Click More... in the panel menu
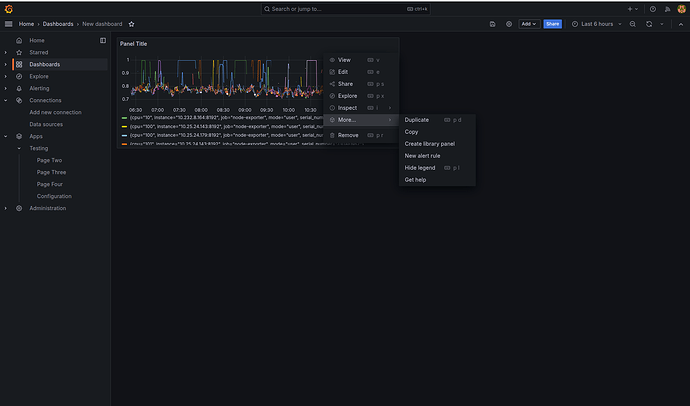 [361, 120]
